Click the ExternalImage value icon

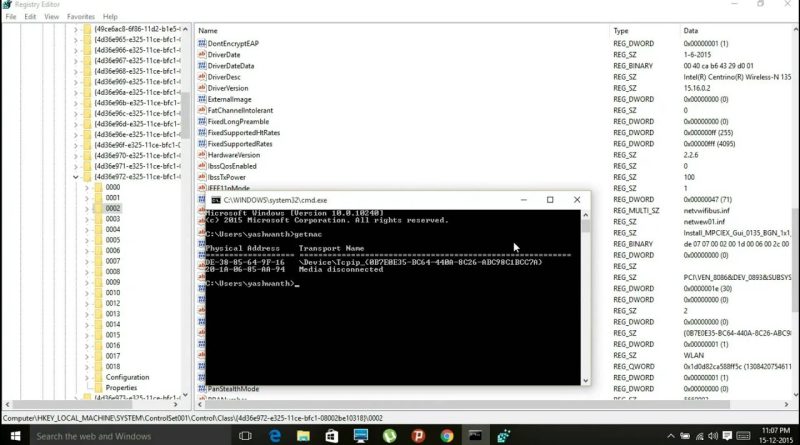tap(202, 100)
